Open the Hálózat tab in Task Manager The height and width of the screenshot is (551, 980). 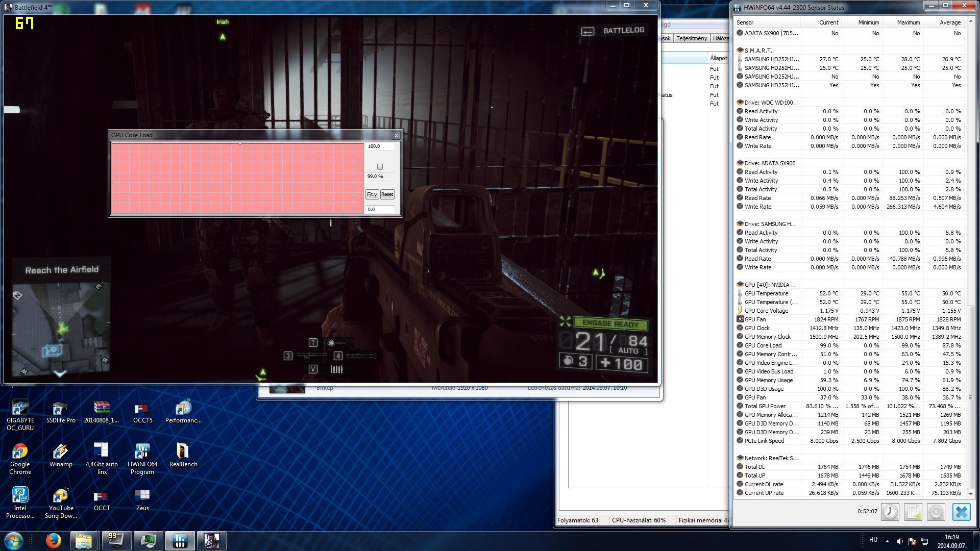pos(720,38)
